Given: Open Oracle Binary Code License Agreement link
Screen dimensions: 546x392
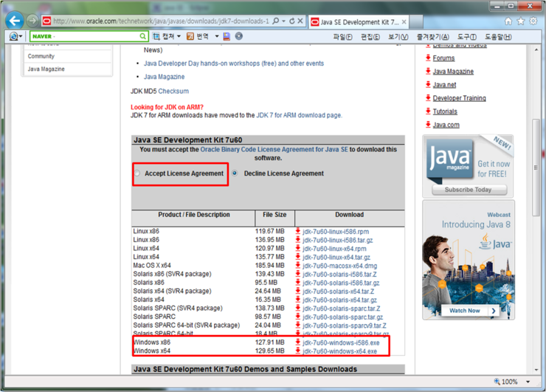Looking at the screenshot, I should [x=274, y=149].
